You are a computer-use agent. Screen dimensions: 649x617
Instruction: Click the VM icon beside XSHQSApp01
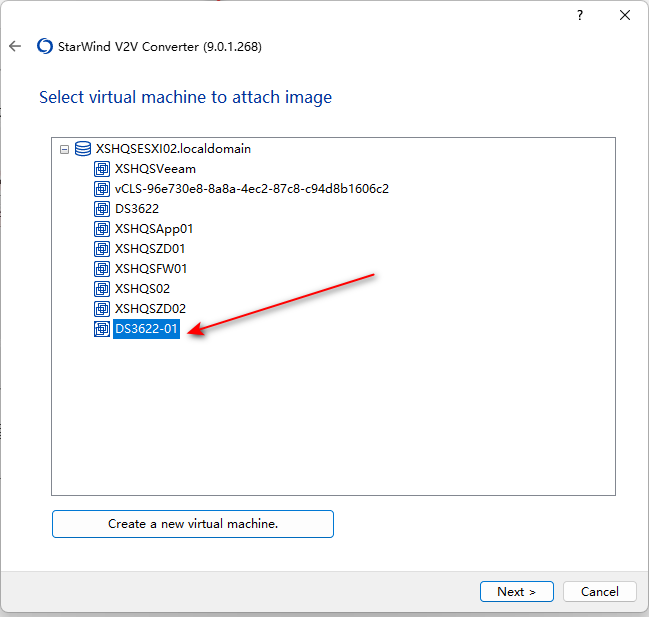[x=102, y=228]
